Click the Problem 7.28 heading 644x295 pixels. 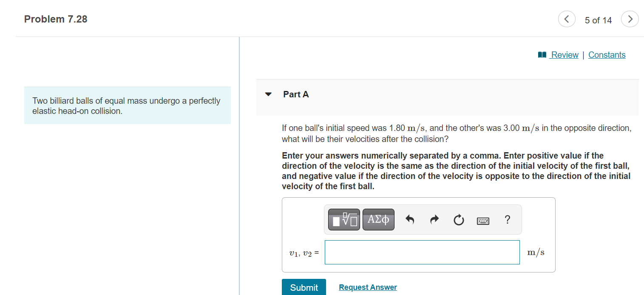[x=55, y=19]
